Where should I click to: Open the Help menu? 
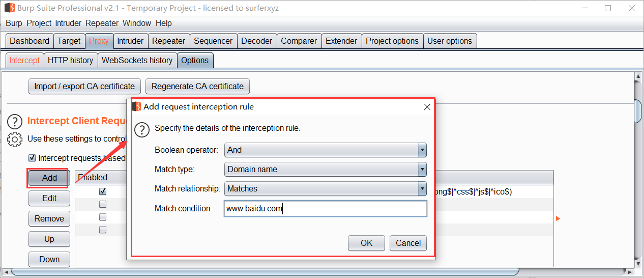(164, 23)
